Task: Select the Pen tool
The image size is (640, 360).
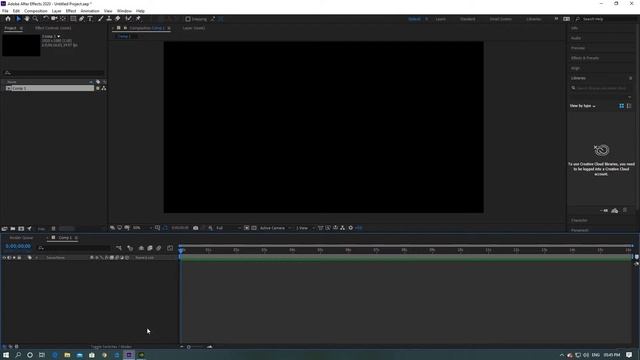Action: 82,19
